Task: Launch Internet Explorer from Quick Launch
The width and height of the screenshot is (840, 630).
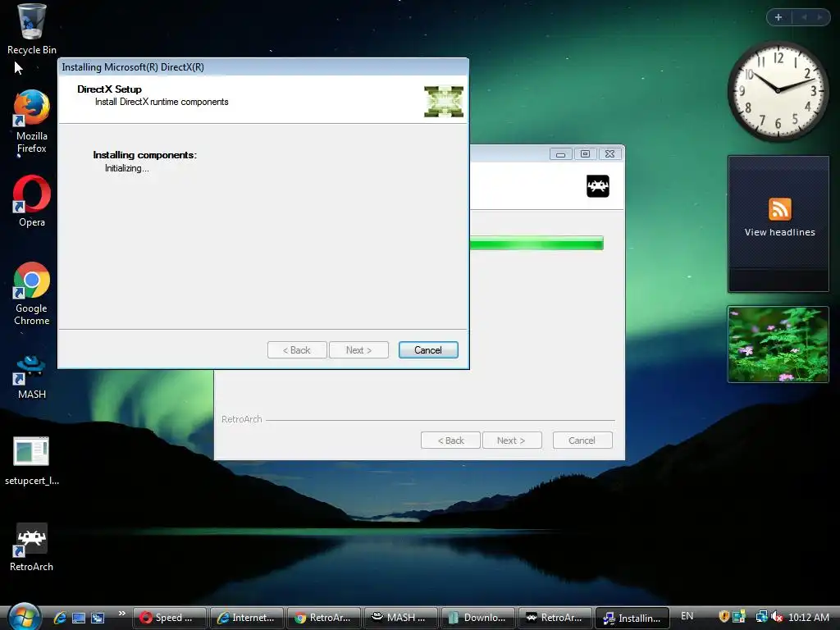Action: point(59,618)
